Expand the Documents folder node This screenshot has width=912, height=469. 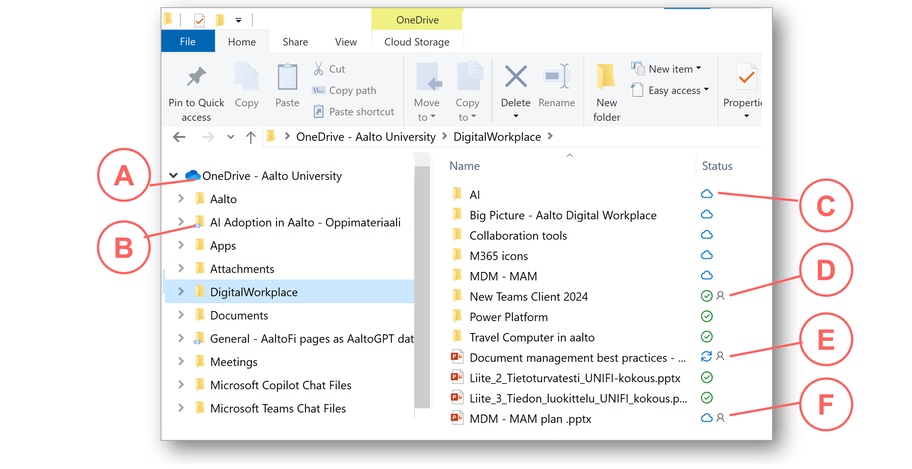pos(181,315)
